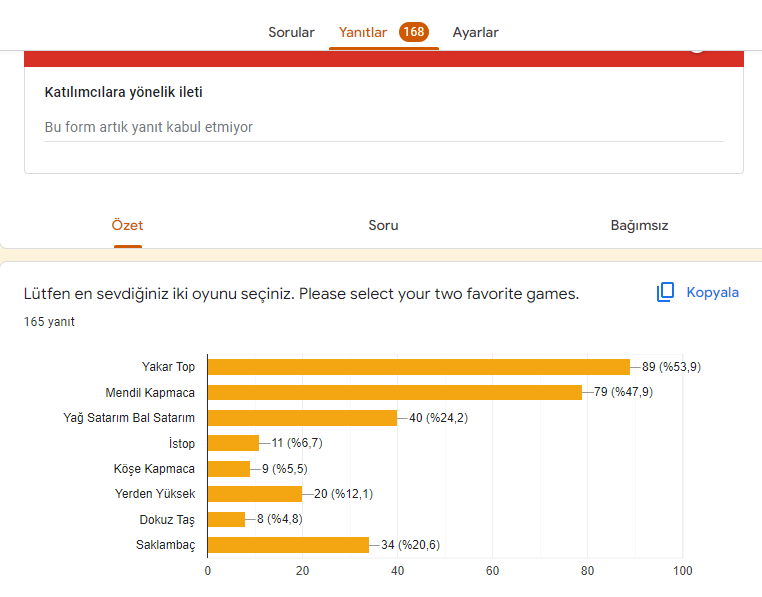Click the copy chart icon
The width and height of the screenshot is (762, 597).
666,293
